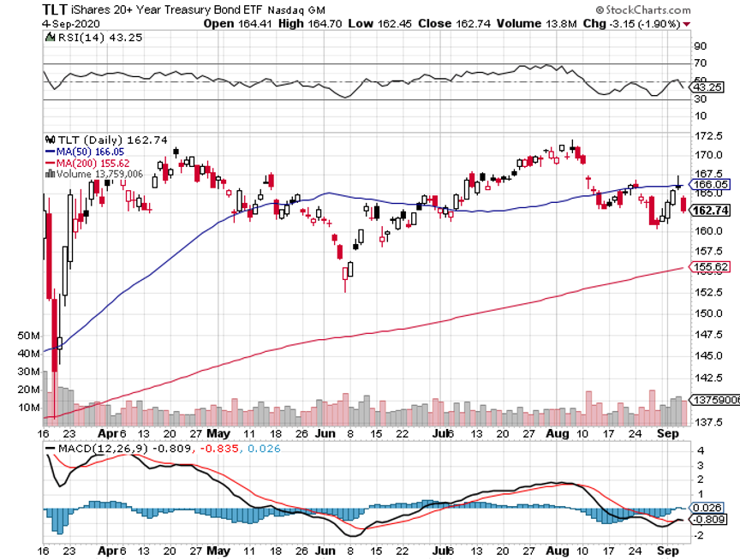Click the 90 level on RSI axis

[x=701, y=46]
